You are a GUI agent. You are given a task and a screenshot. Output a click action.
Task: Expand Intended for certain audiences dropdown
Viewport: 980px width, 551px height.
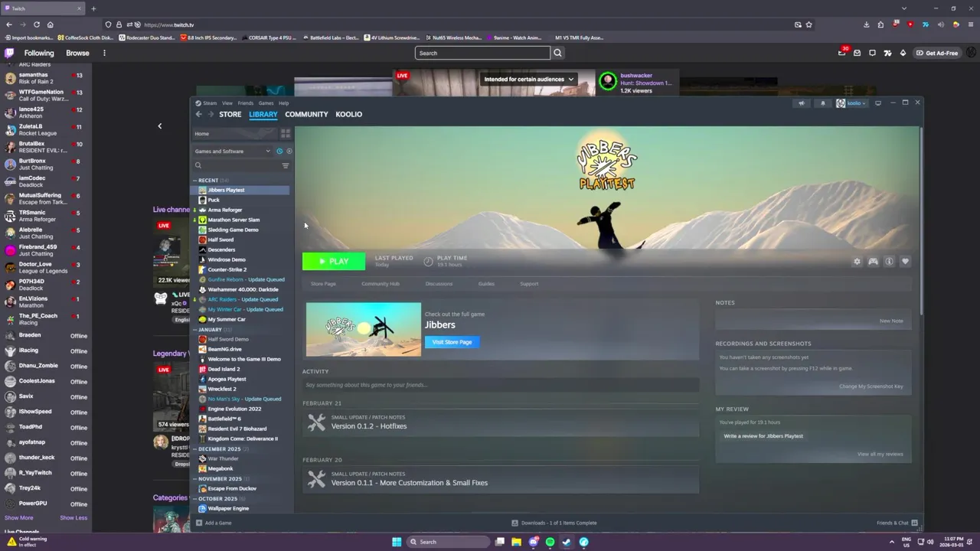click(528, 79)
